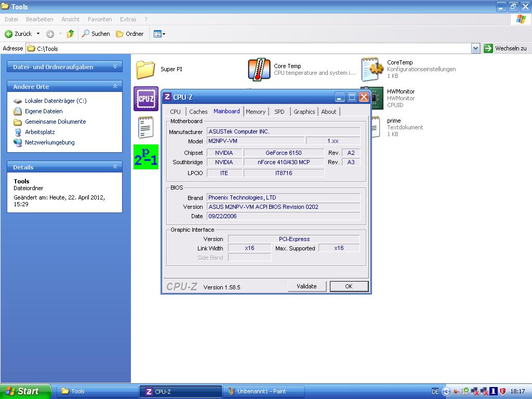Click the C:\Tools address field
Viewport: 532px width, 399px height.
pyautogui.click(x=248, y=48)
